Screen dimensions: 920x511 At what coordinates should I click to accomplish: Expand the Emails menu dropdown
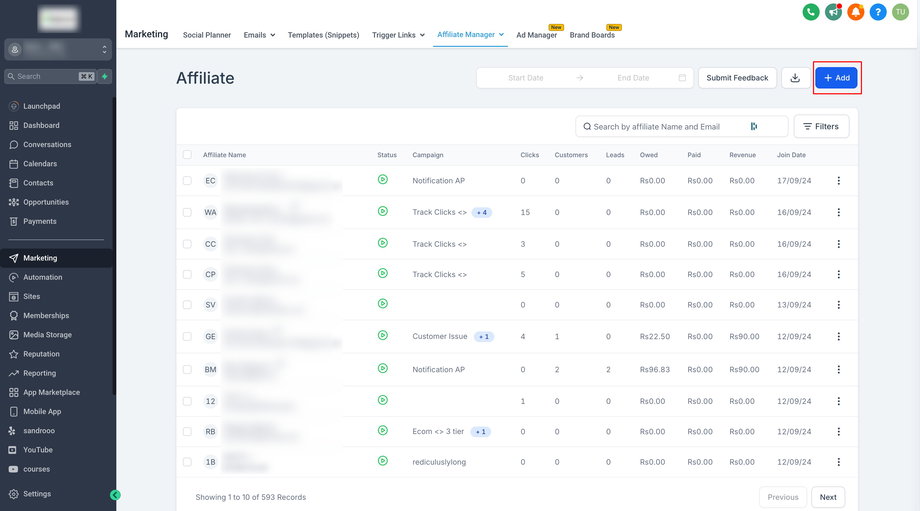coord(259,35)
